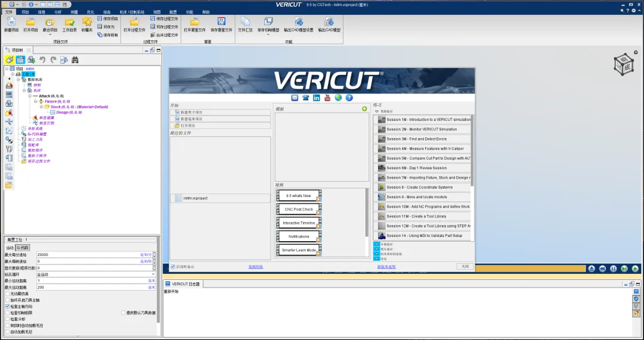Click the 关闭 close button on welcome dialog

point(465,267)
